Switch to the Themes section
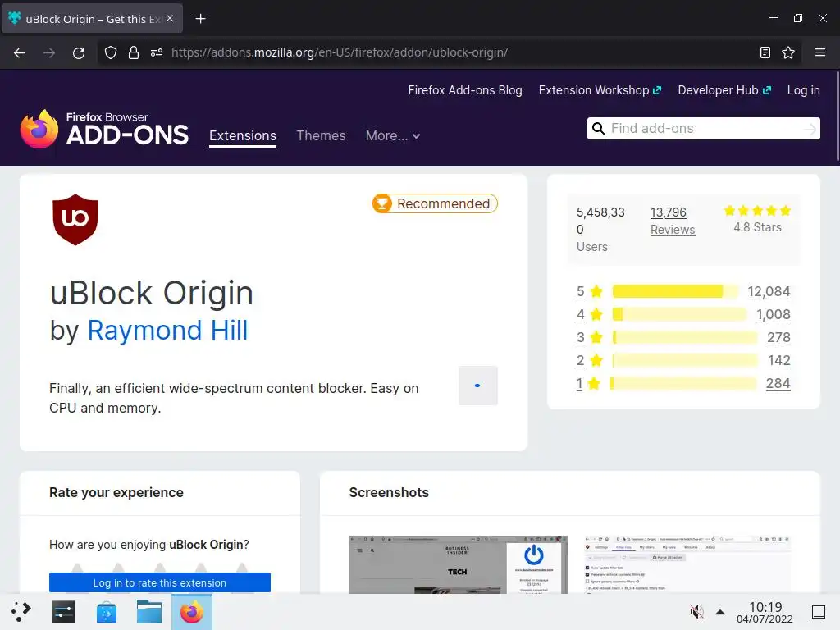This screenshot has height=630, width=840. [x=321, y=135]
